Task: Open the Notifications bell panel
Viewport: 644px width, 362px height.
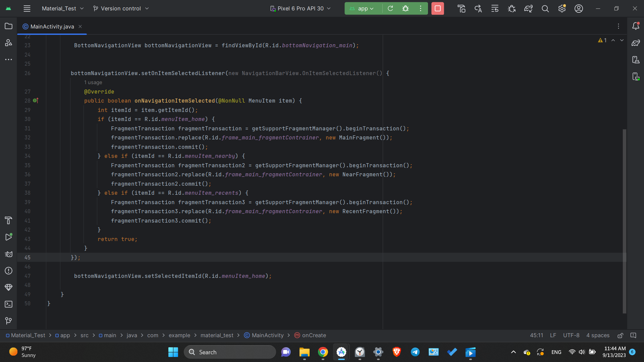Action: coord(636,26)
